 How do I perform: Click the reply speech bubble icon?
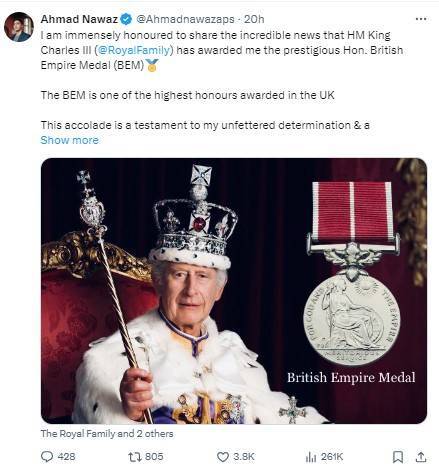pos(47,456)
